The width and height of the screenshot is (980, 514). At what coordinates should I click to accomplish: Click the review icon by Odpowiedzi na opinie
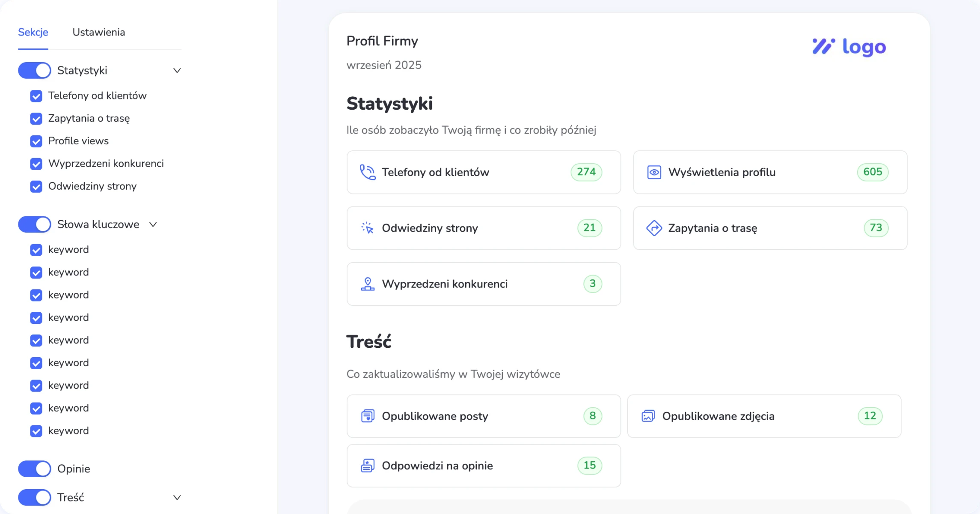coord(367,466)
